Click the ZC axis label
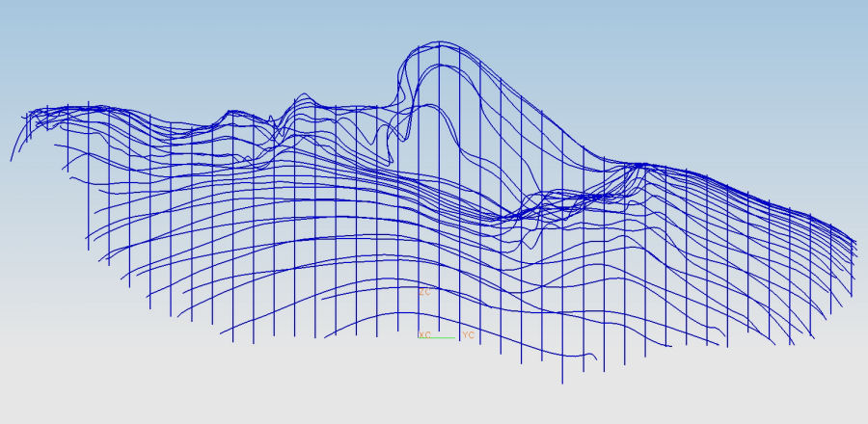The image size is (868, 424). point(422,290)
